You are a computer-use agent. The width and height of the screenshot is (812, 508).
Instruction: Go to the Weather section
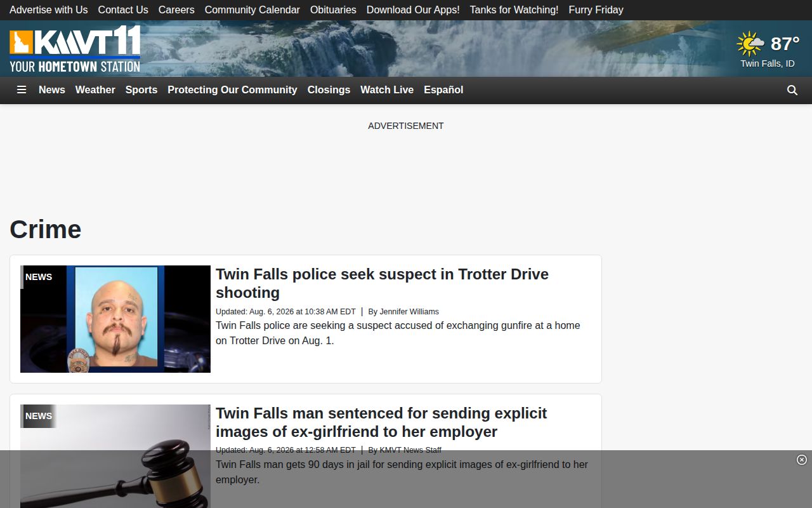click(x=95, y=90)
